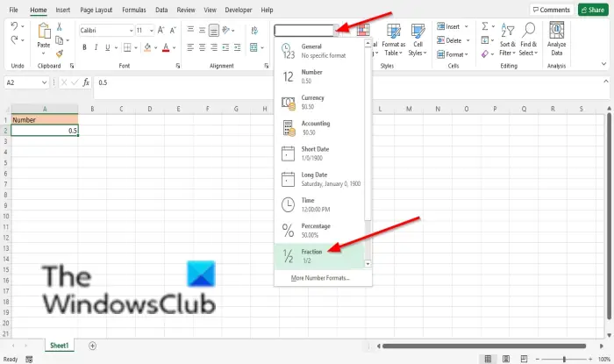Click the Undo arrow icon

[14, 26]
